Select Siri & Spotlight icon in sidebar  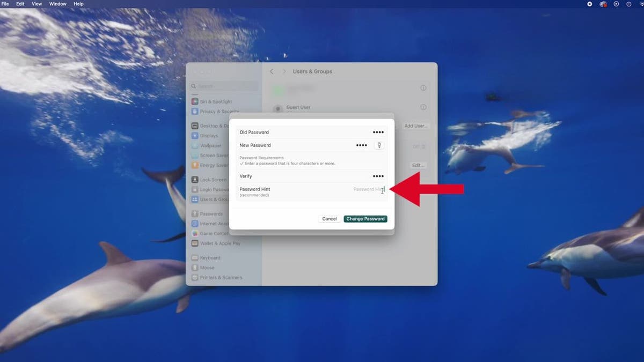pos(195,101)
